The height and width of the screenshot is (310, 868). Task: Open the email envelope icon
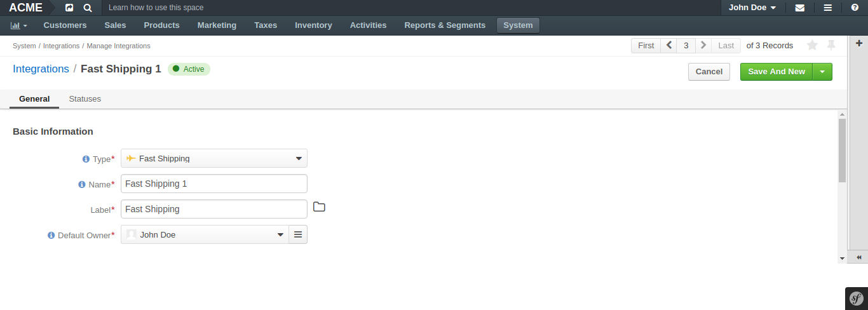click(x=800, y=8)
